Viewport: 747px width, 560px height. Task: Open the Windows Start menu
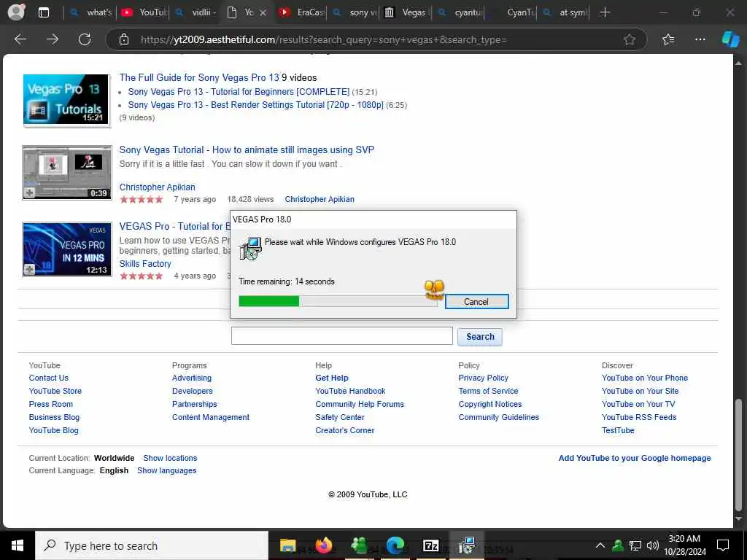18,545
